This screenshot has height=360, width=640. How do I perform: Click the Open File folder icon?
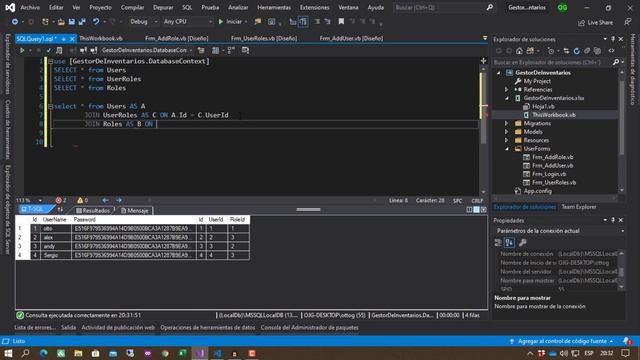pyautogui.click(x=61, y=22)
